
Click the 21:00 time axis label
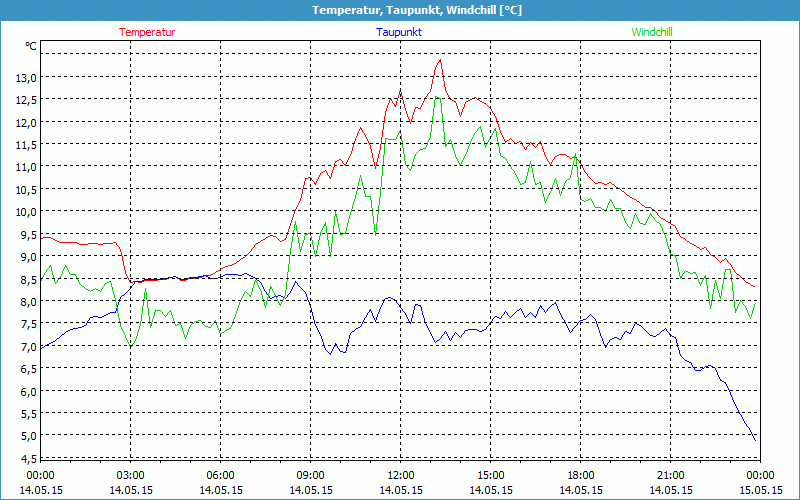670,475
